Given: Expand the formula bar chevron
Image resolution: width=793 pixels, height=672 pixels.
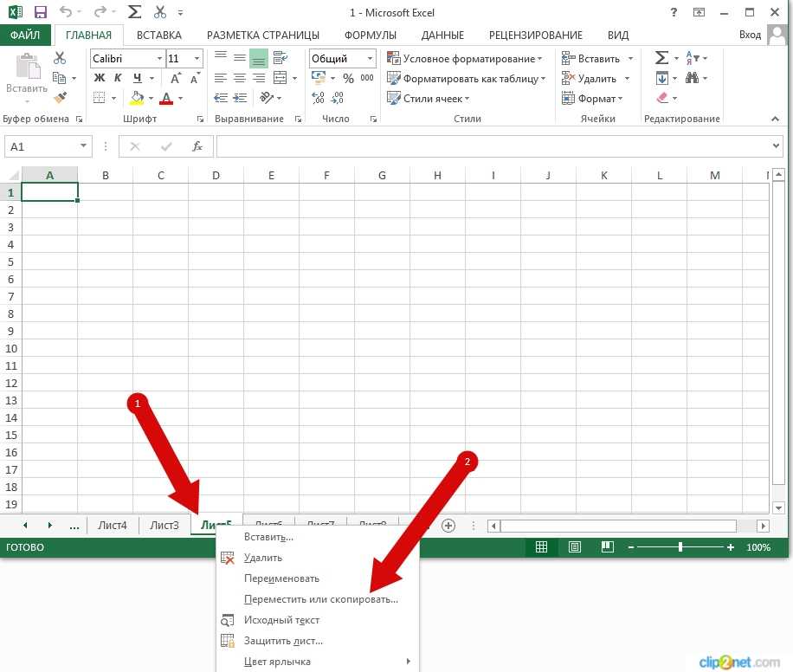Looking at the screenshot, I should point(777,145).
